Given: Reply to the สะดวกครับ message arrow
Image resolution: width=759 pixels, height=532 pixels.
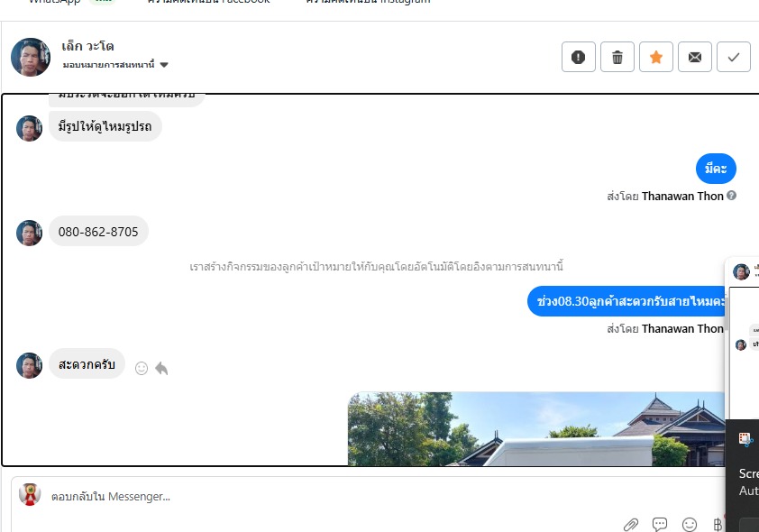Looking at the screenshot, I should pos(161,369).
